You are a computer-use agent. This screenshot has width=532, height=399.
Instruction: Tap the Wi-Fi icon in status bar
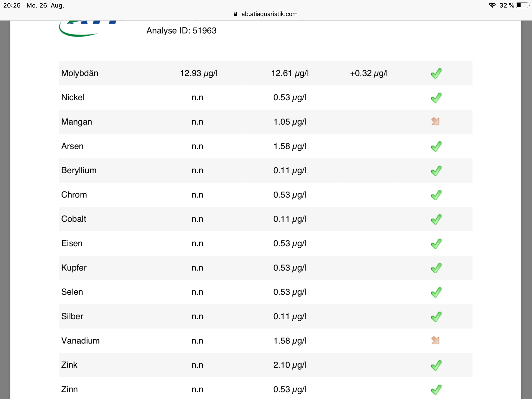click(x=492, y=5)
